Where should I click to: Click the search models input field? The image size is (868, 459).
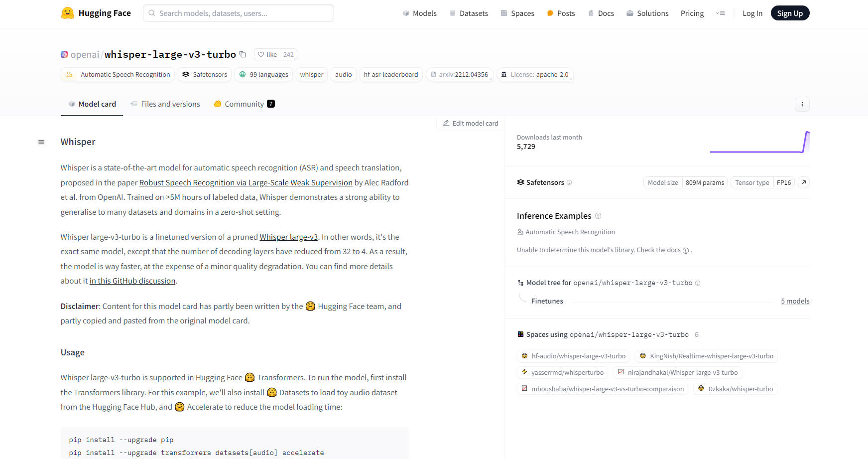click(239, 13)
